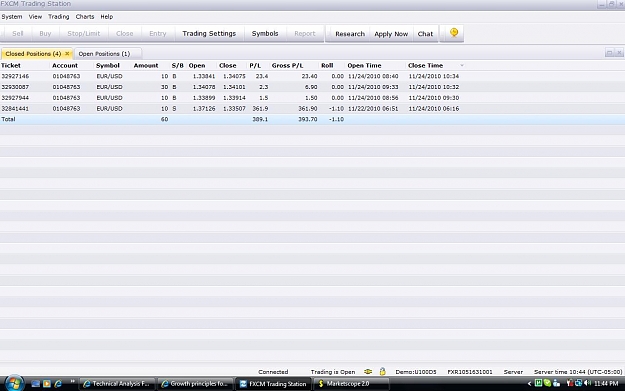Select ticket 32927146 row
Screen dimensions: 625x391
tap(312, 76)
